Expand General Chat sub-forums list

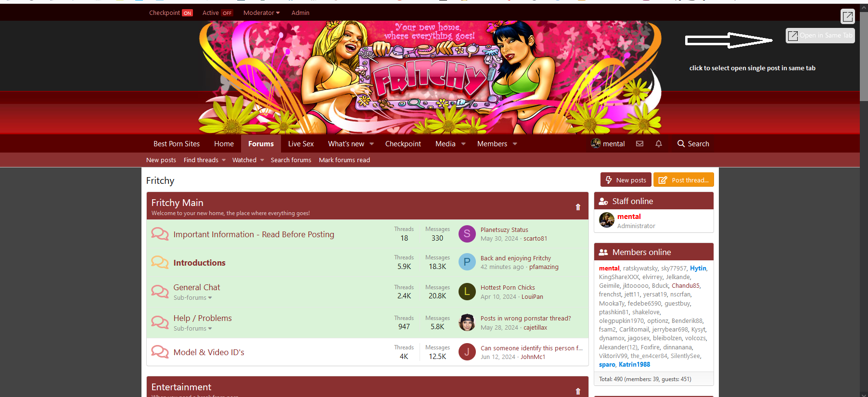[192, 298]
